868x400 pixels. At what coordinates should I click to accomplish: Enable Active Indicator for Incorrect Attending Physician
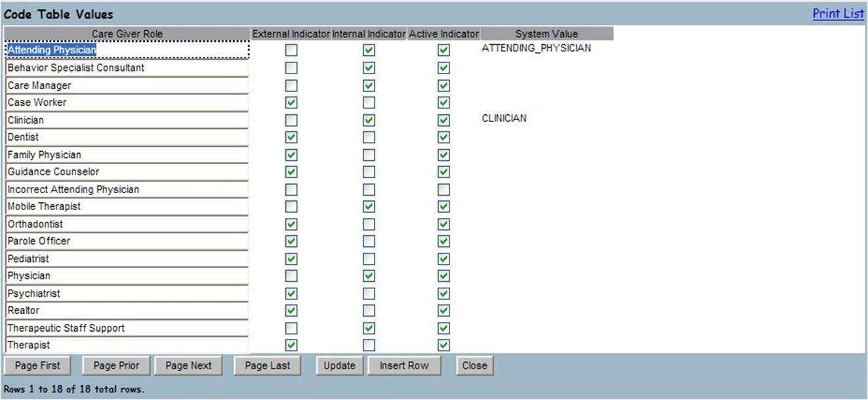click(444, 189)
